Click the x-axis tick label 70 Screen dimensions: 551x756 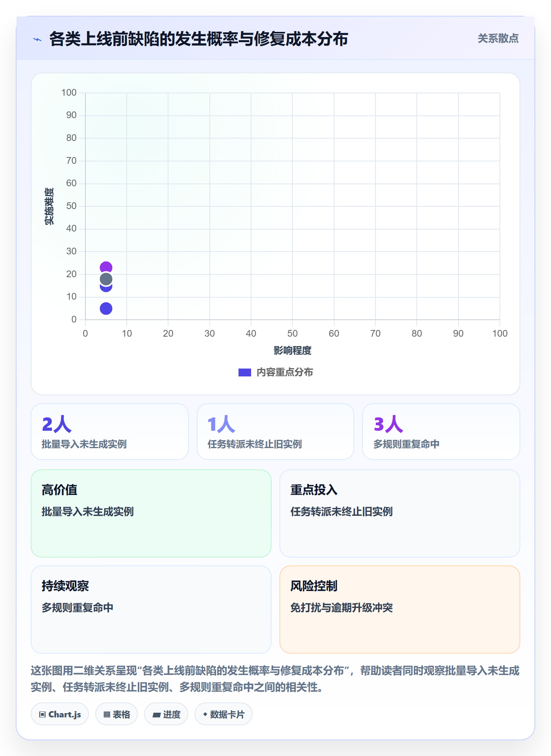point(375,334)
